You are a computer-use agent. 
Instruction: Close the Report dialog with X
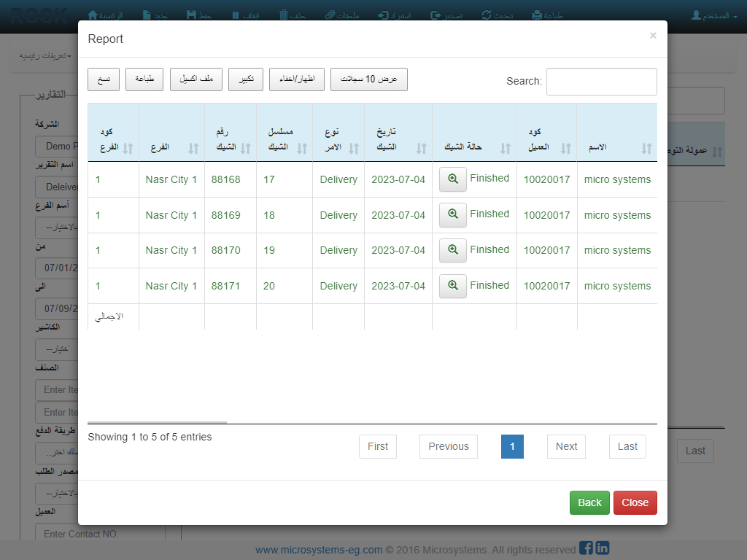(653, 35)
